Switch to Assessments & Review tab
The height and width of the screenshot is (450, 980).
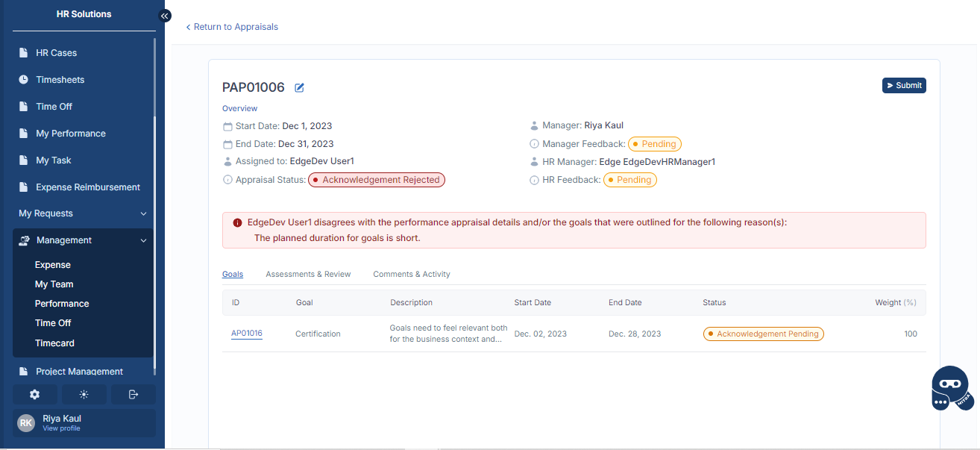pos(308,274)
